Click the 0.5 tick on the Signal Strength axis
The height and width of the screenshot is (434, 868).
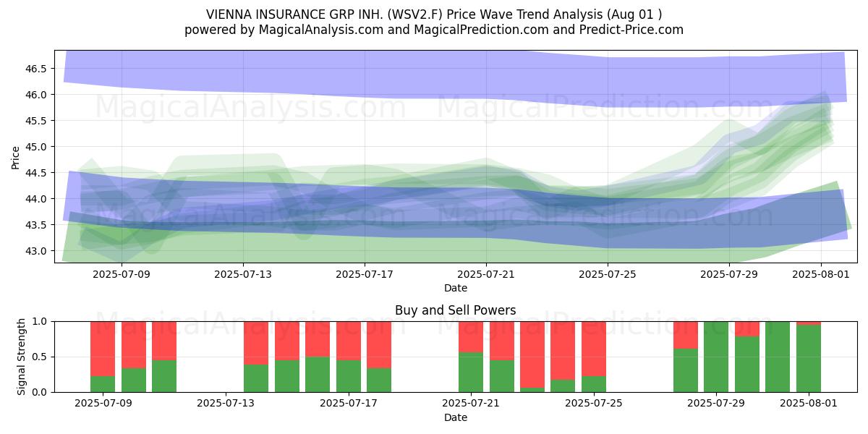[41, 357]
